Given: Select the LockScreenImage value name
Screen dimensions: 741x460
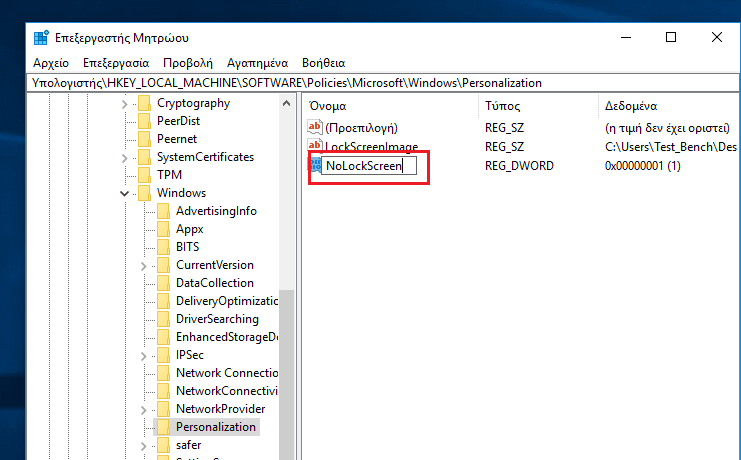Looking at the screenshot, I should coord(371,146).
